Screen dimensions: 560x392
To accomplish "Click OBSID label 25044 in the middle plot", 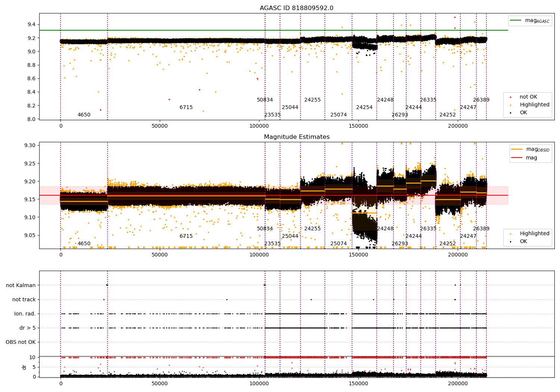I will [290, 236].
